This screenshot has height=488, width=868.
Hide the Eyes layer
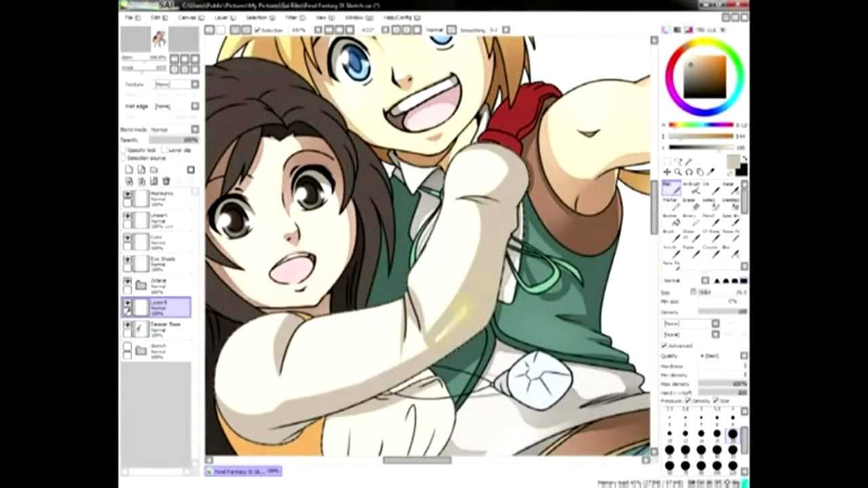click(x=127, y=238)
